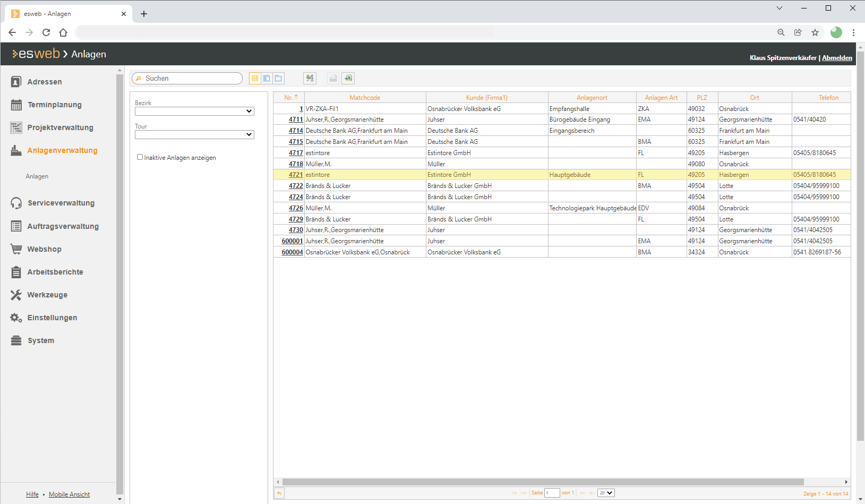Image resolution: width=865 pixels, height=504 pixels.
Task: Click the sidebar vertical scrollbar
Action: [x=119, y=284]
